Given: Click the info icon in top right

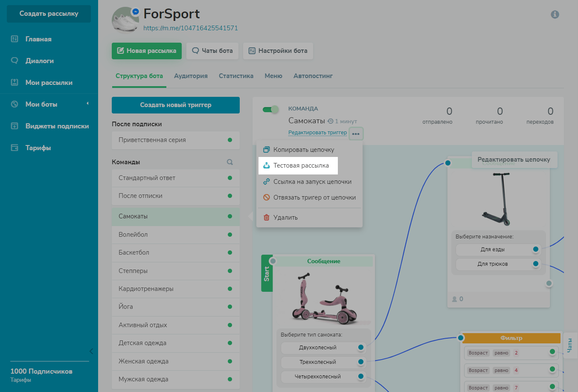Looking at the screenshot, I should [555, 15].
